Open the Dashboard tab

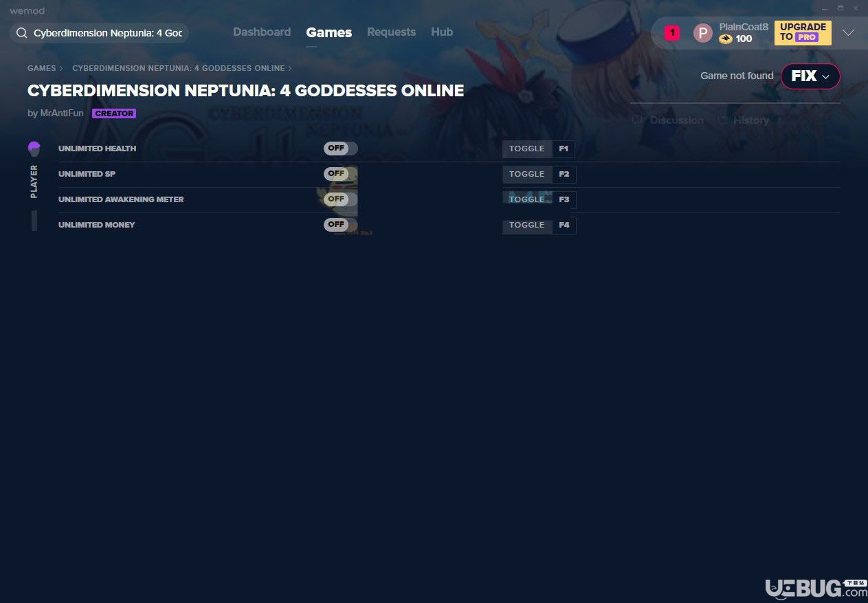click(x=262, y=32)
